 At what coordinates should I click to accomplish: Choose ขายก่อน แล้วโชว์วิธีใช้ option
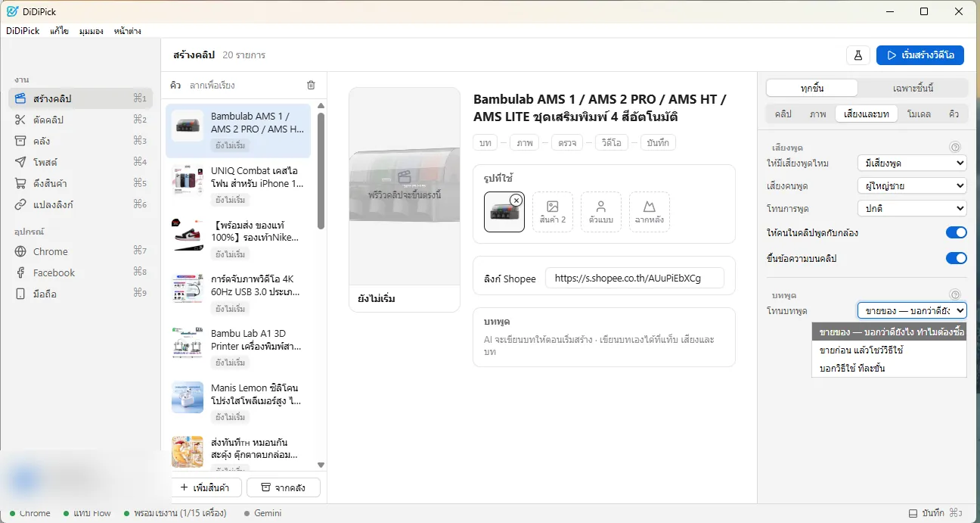pyautogui.click(x=889, y=350)
